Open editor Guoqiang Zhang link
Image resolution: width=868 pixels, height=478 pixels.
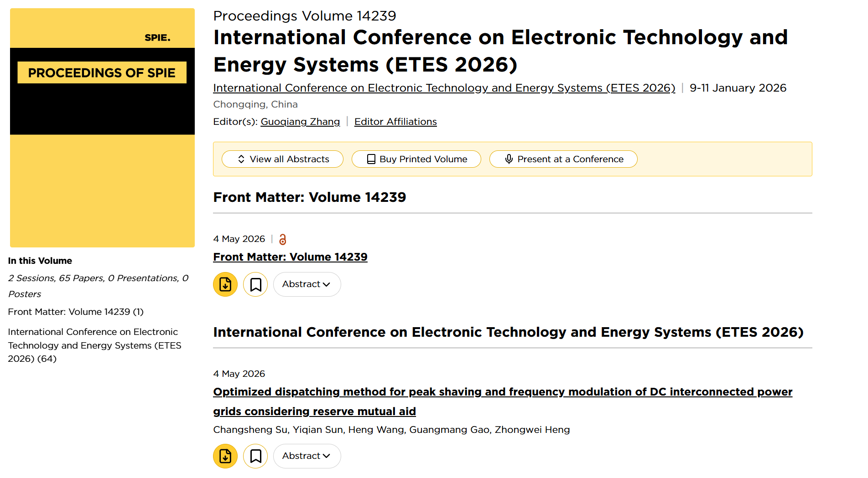(300, 122)
